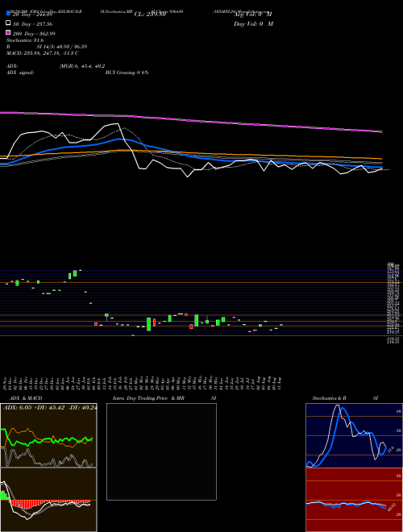The image size is (403, 532).
Task: Click the 'Day Vol: 0 M' text
Action: [253, 23]
